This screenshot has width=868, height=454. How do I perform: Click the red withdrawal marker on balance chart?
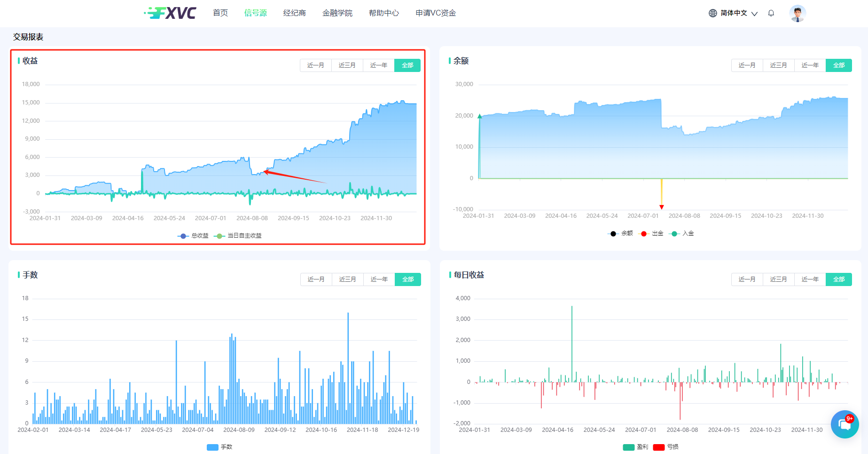[x=661, y=207]
